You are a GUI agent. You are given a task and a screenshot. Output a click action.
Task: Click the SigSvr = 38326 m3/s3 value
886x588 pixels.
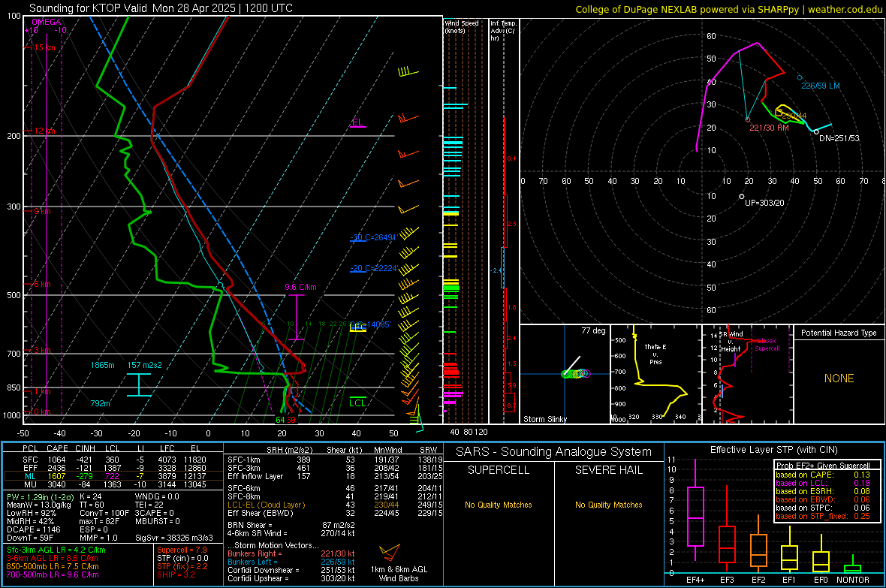[x=174, y=538]
